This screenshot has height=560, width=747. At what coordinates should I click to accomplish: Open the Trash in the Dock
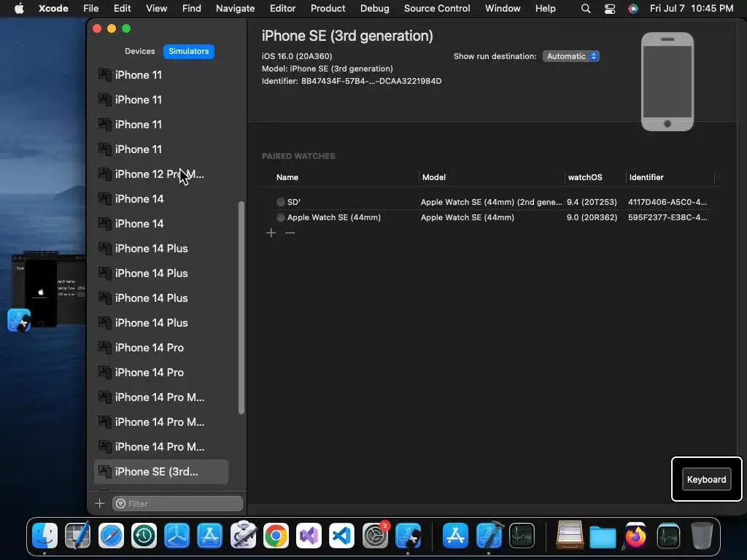tap(701, 536)
